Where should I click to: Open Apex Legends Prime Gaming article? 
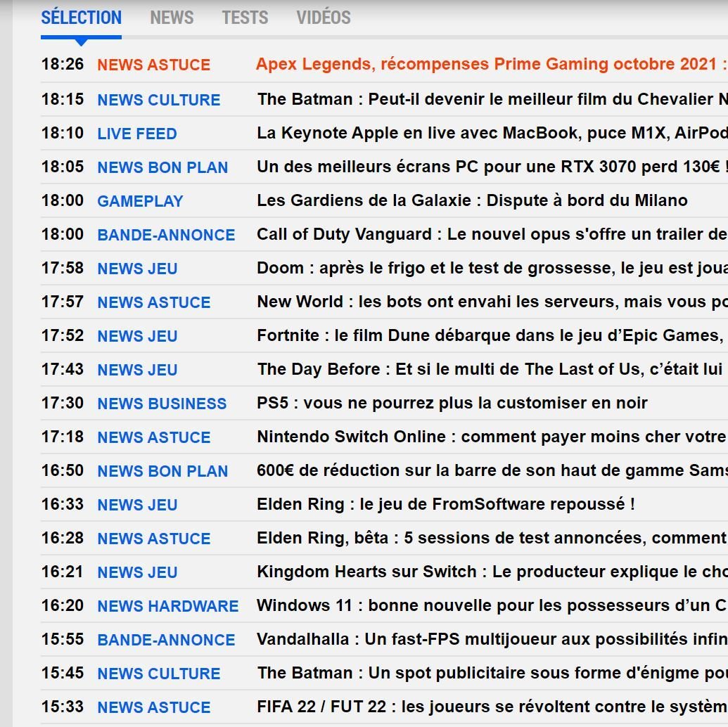[x=492, y=64]
